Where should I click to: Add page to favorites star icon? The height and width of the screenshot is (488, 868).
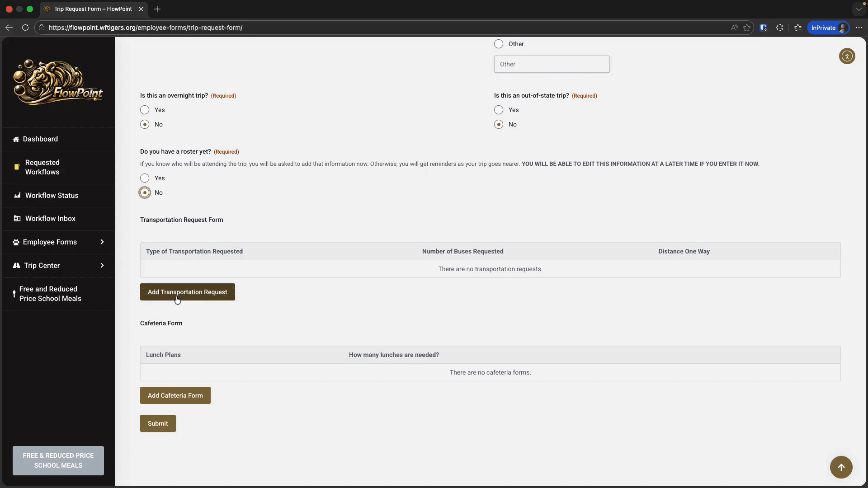point(747,28)
